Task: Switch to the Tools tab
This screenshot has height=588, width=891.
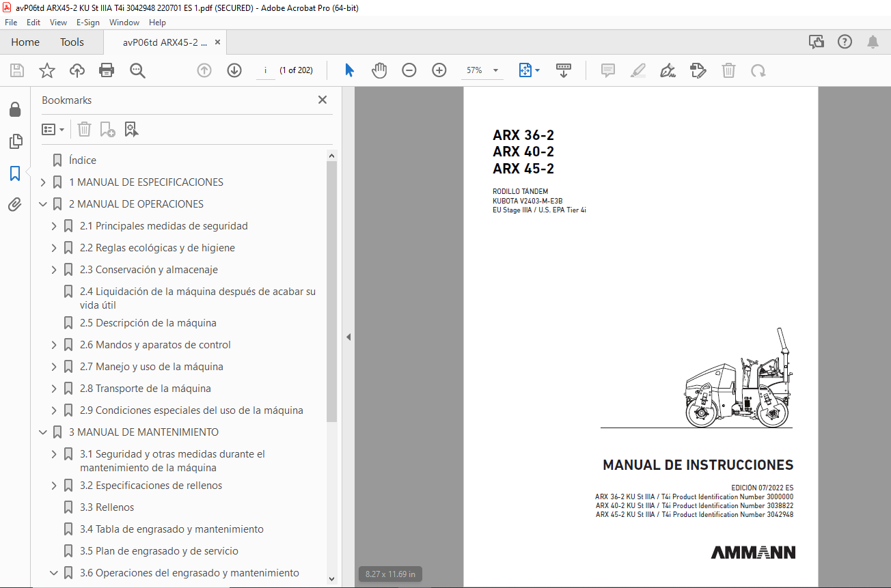Action: 72,42
